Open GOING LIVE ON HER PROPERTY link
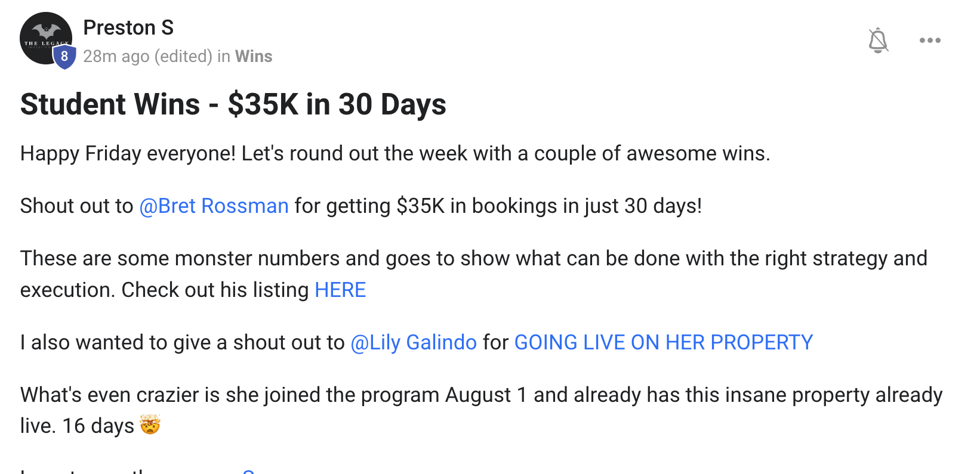980x474 pixels. pyautogui.click(x=663, y=342)
